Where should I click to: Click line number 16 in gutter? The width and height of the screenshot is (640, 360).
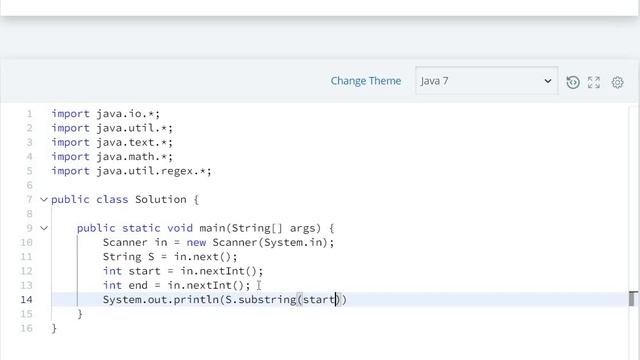(x=26, y=328)
